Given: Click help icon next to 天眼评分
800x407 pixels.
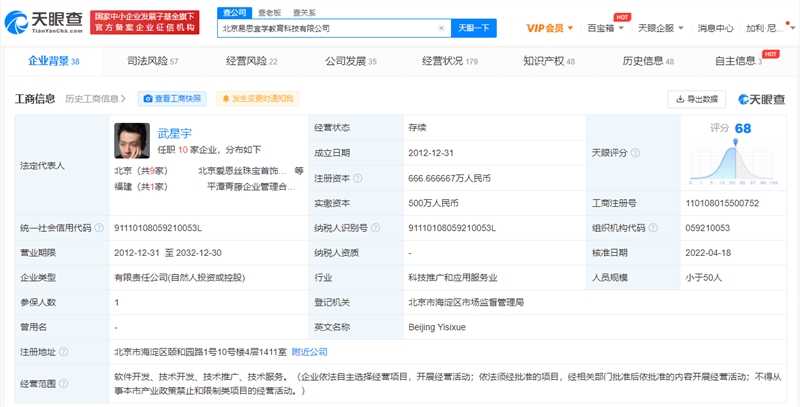Looking at the screenshot, I should (x=635, y=153).
